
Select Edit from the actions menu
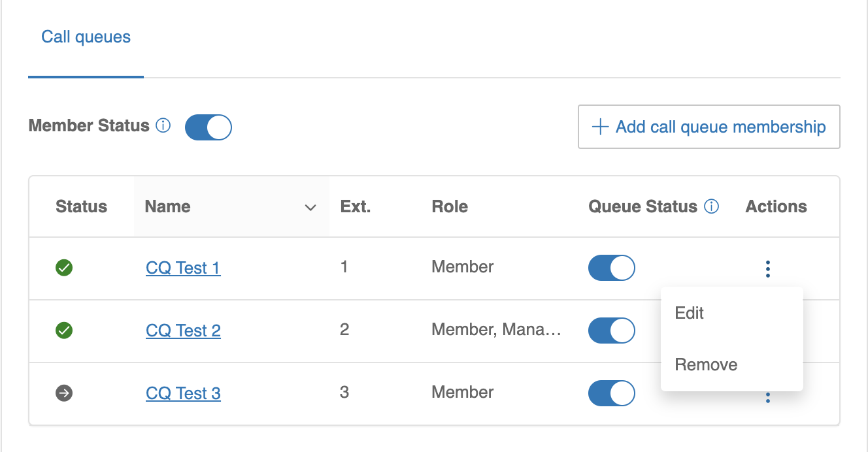point(689,313)
